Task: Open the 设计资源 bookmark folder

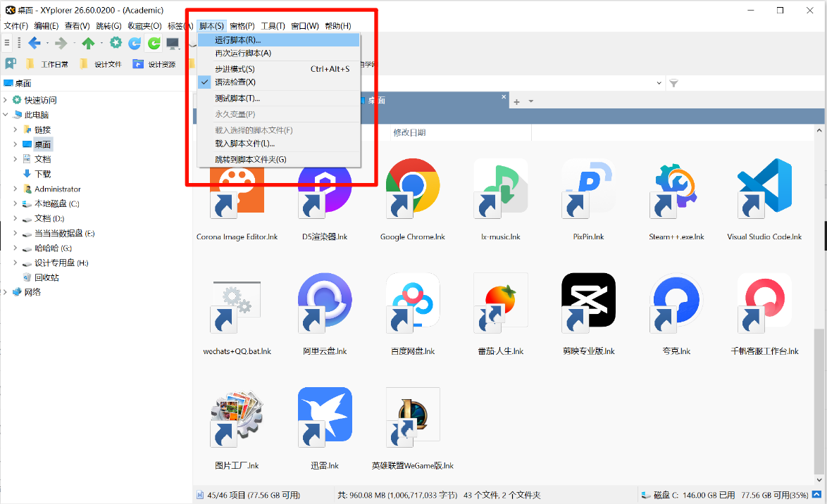Action: 154,64
